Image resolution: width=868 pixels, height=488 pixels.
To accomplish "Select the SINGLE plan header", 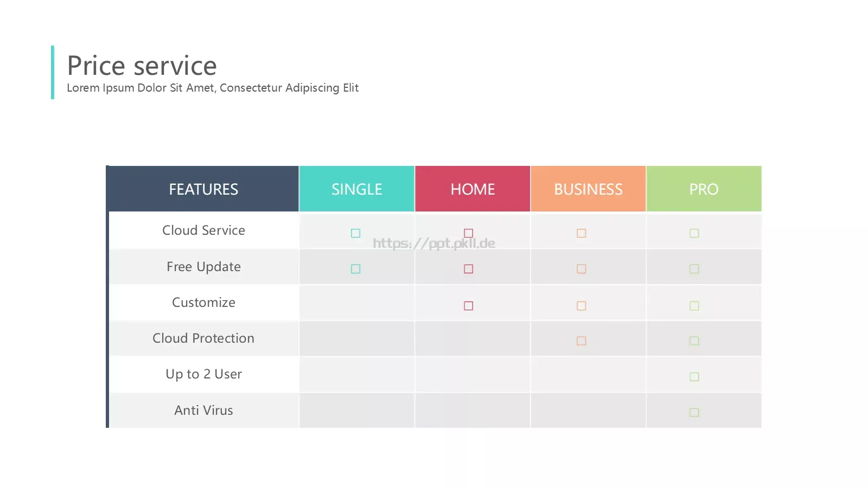I will coord(357,189).
